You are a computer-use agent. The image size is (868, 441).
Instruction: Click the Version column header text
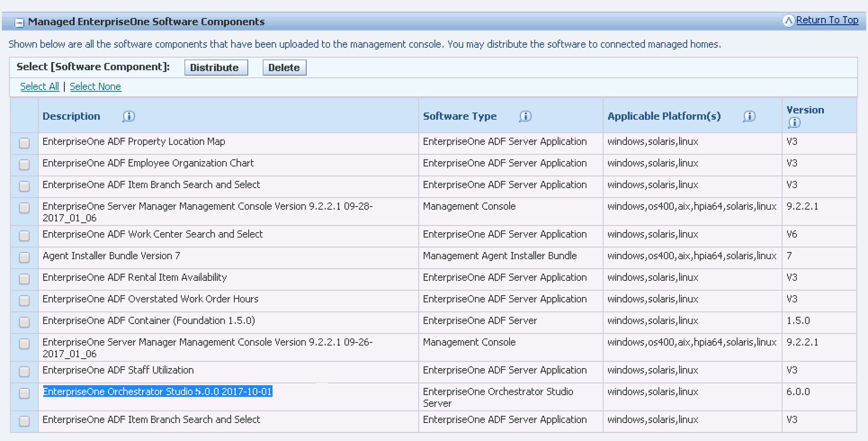(x=805, y=110)
